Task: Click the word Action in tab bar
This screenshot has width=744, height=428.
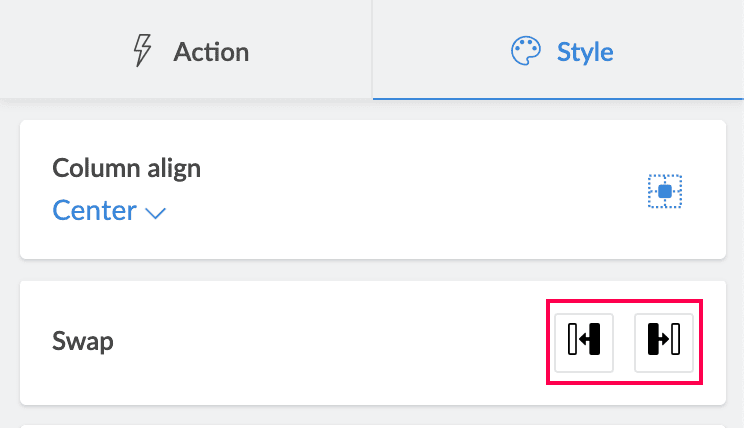Action: tap(211, 51)
